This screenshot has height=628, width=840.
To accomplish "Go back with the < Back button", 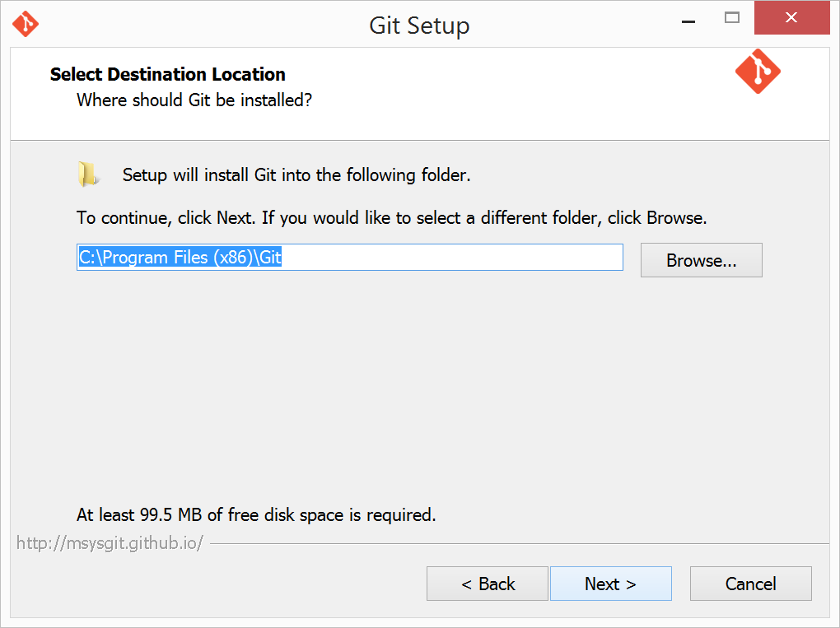I will coord(488,584).
